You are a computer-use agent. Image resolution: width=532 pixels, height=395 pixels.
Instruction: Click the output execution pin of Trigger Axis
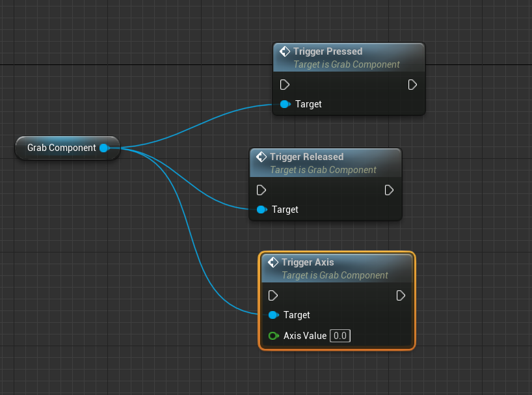401,295
